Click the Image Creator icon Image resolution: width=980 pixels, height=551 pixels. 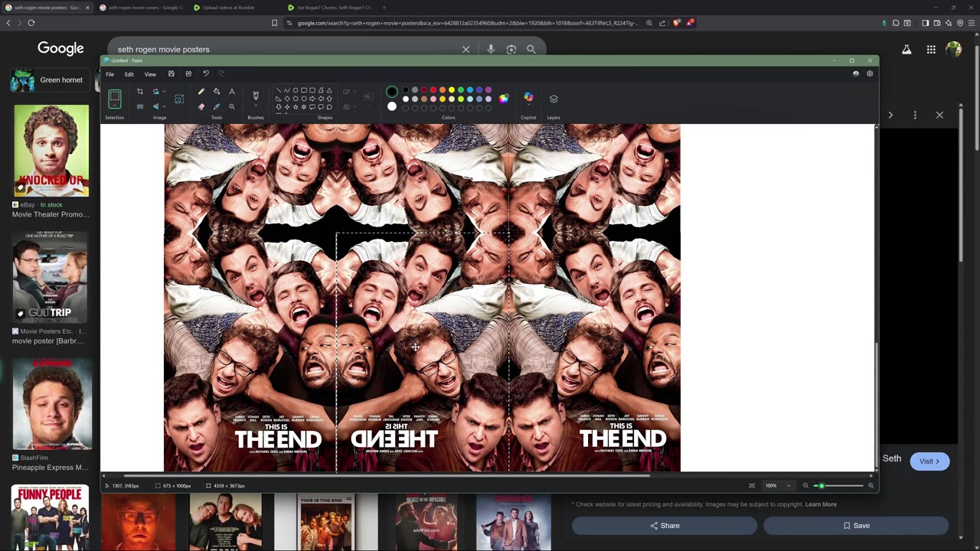179,99
